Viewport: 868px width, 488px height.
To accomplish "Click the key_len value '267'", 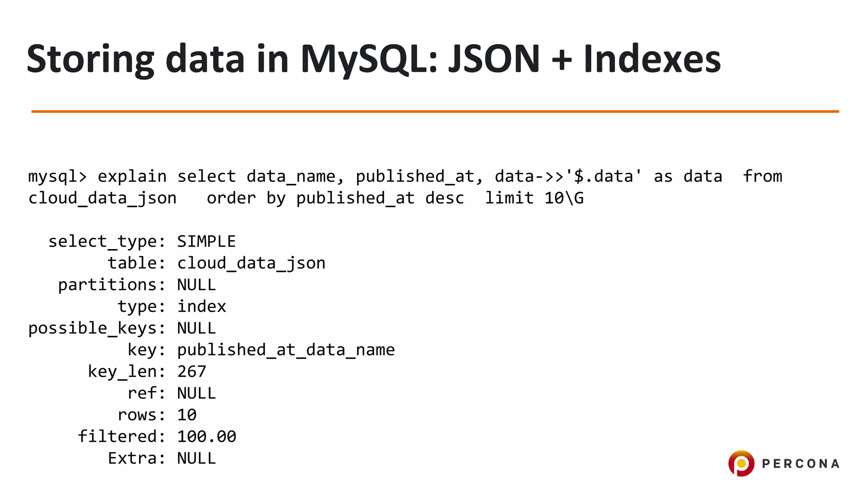I will point(192,372).
